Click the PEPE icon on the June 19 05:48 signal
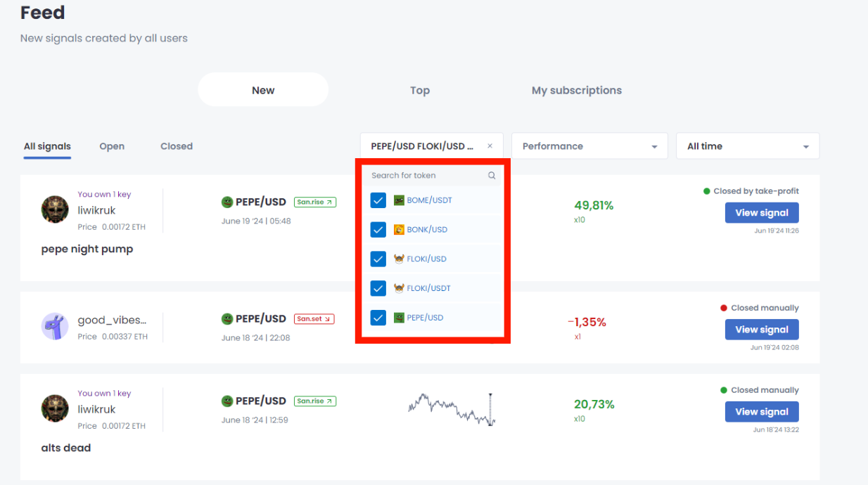868x485 pixels. (x=227, y=202)
